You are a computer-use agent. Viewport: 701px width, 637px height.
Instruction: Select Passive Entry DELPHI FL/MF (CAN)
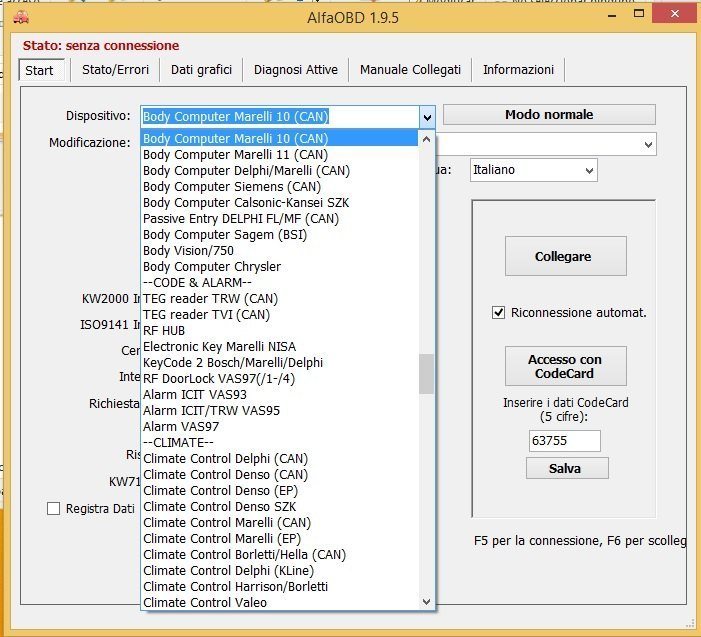tap(279, 219)
